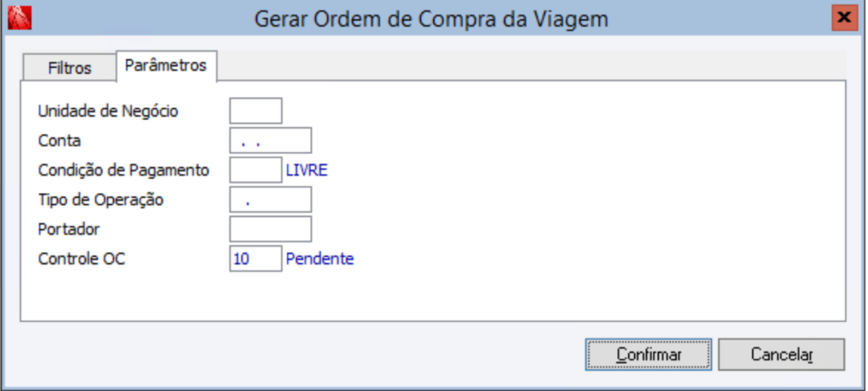Switch to the Filtros tab
This screenshot has width=868, height=391.
pos(70,68)
